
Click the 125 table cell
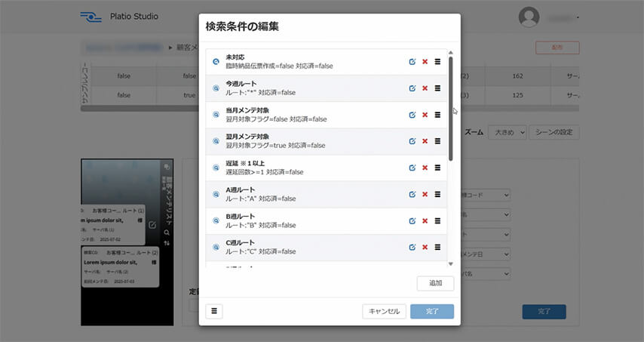click(x=517, y=95)
